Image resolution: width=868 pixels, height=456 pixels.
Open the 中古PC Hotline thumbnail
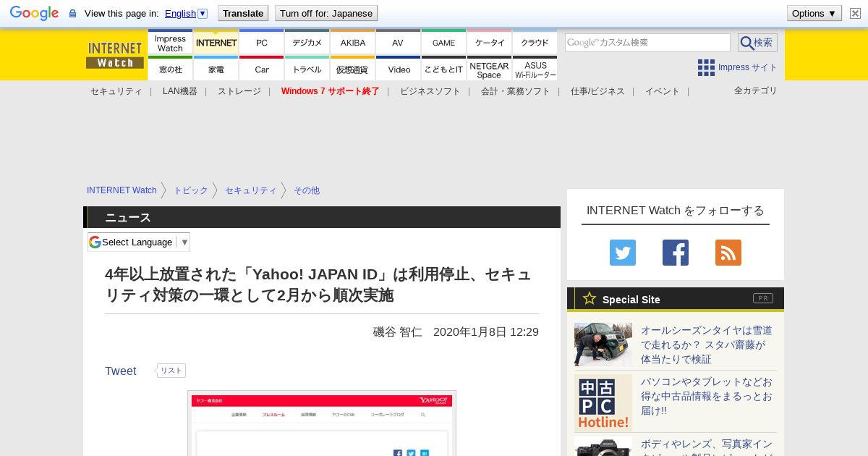pos(603,403)
